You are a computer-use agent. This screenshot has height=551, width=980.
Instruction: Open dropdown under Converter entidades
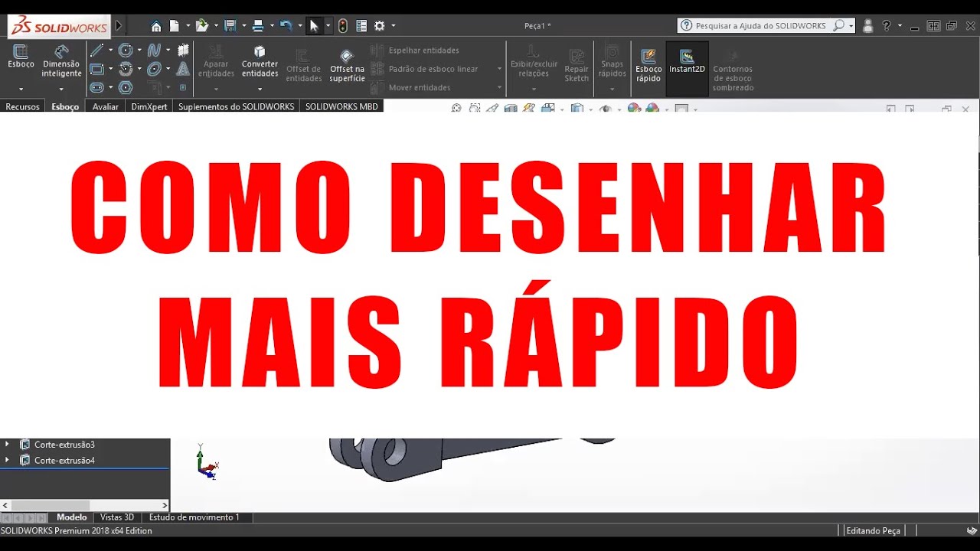point(260,89)
